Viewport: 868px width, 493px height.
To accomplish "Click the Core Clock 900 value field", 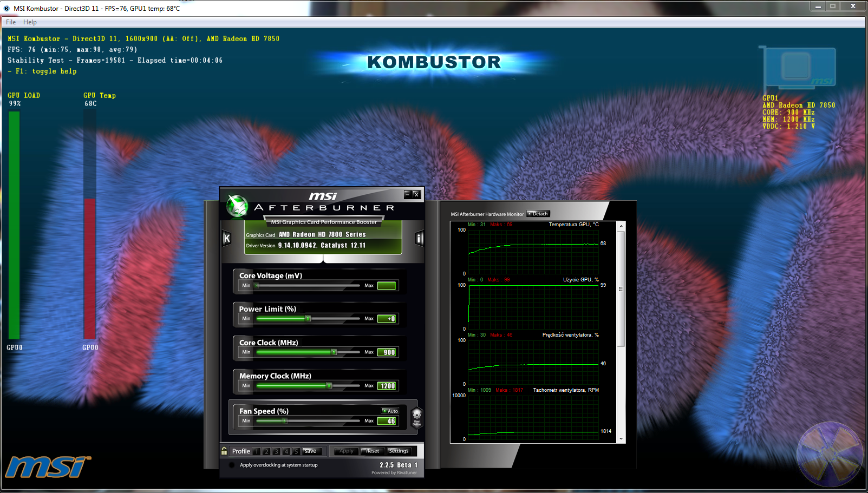I will 387,352.
